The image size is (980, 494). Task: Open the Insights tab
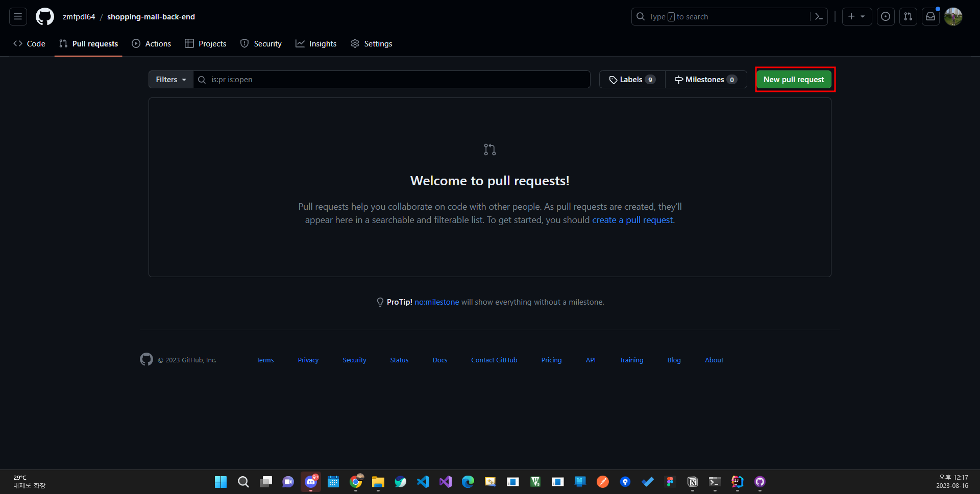point(316,44)
